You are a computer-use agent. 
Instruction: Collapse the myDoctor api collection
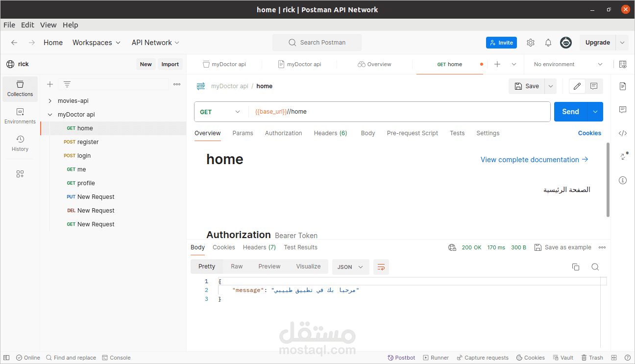(x=50, y=115)
